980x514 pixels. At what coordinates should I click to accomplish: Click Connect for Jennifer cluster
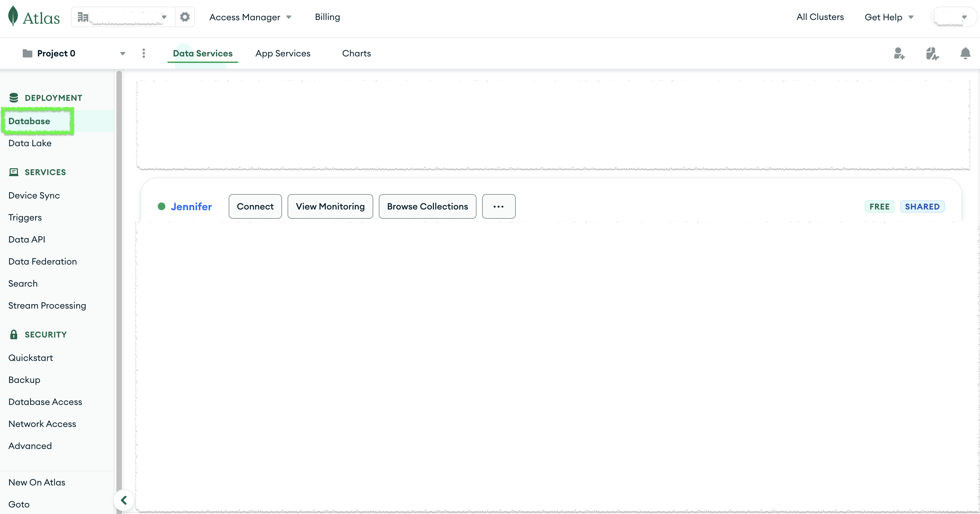[x=255, y=206]
